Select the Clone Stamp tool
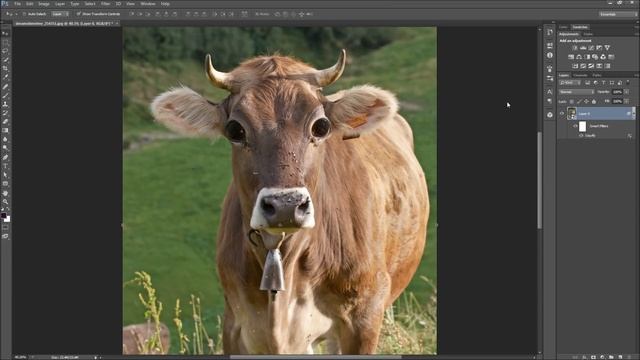The image size is (640, 360). click(x=5, y=104)
